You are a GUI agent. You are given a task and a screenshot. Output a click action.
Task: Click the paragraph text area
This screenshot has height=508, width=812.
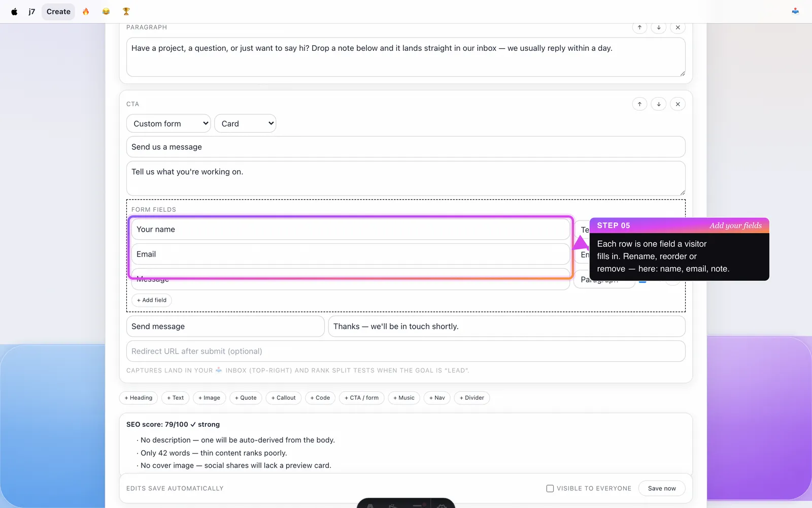(x=405, y=57)
